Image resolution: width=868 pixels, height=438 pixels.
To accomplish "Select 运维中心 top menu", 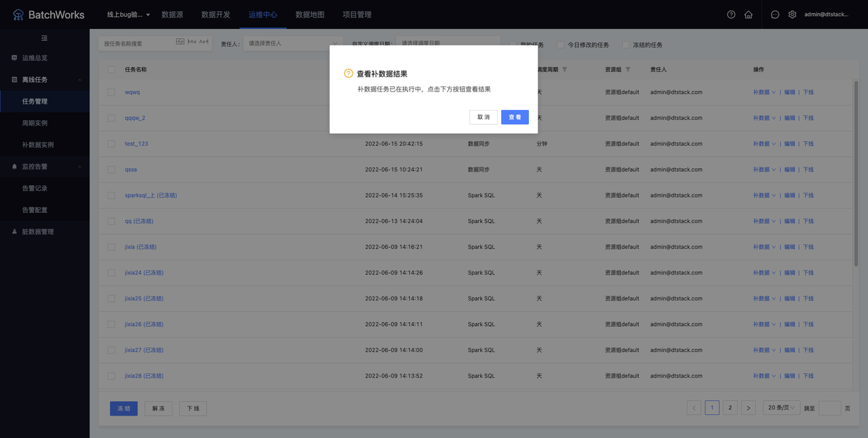I will (x=263, y=14).
